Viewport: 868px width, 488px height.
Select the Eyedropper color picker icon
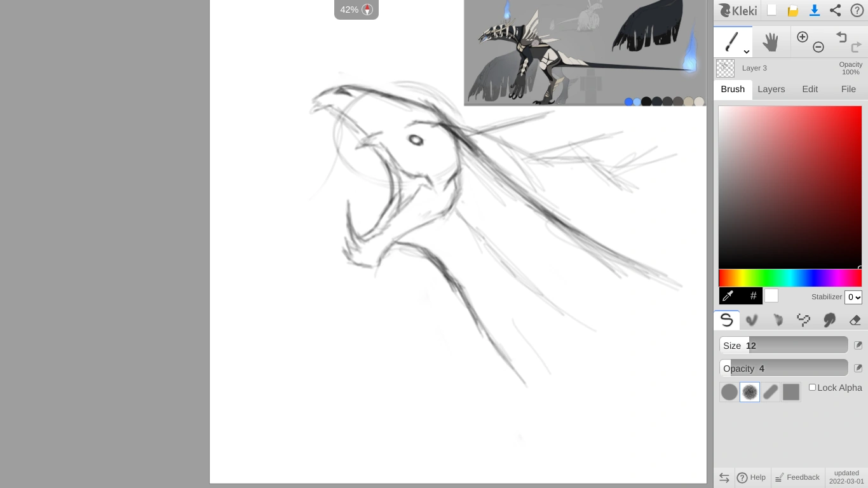coord(728,295)
